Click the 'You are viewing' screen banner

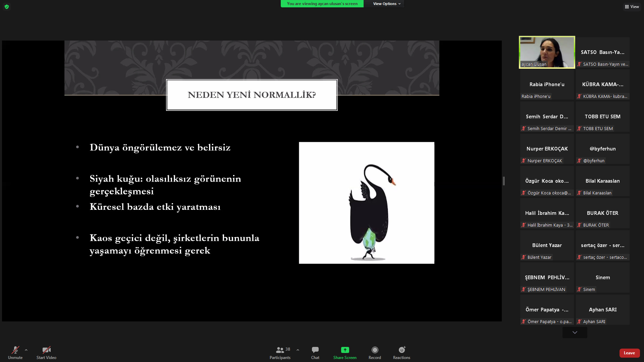tap(322, 4)
